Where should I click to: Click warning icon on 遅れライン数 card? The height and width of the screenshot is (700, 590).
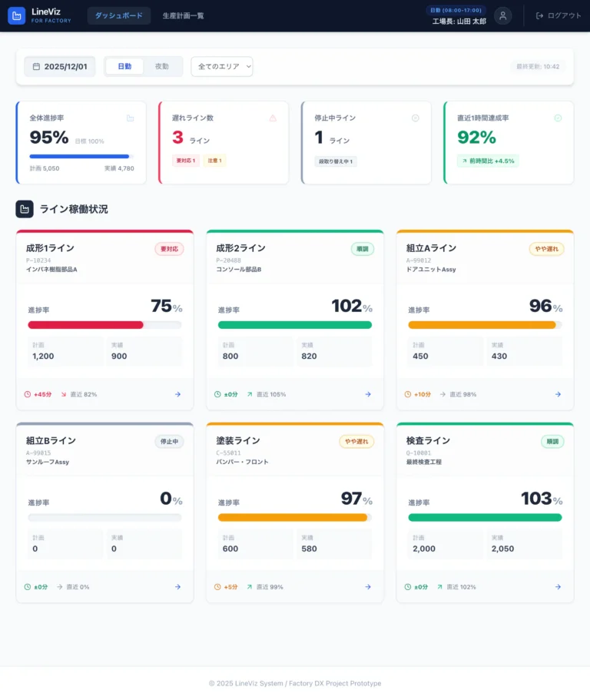click(273, 118)
